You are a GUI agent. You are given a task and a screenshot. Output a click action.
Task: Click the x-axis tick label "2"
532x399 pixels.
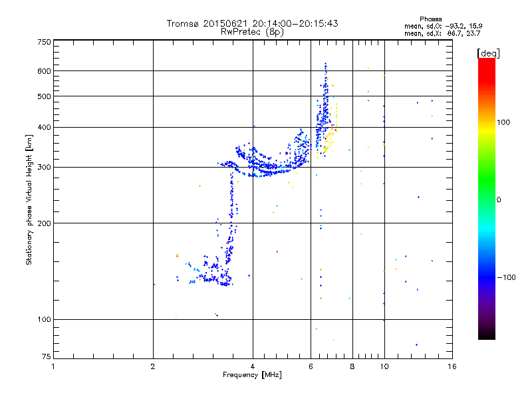(153, 366)
